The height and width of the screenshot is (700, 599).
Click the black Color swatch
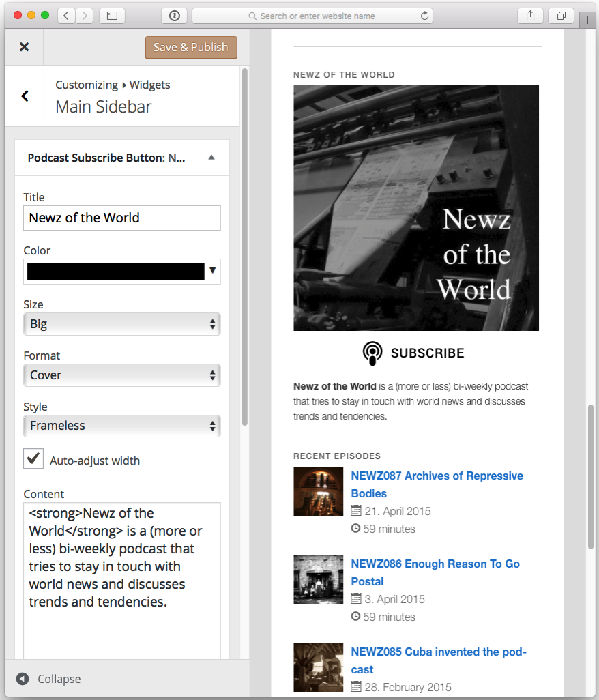(116, 272)
